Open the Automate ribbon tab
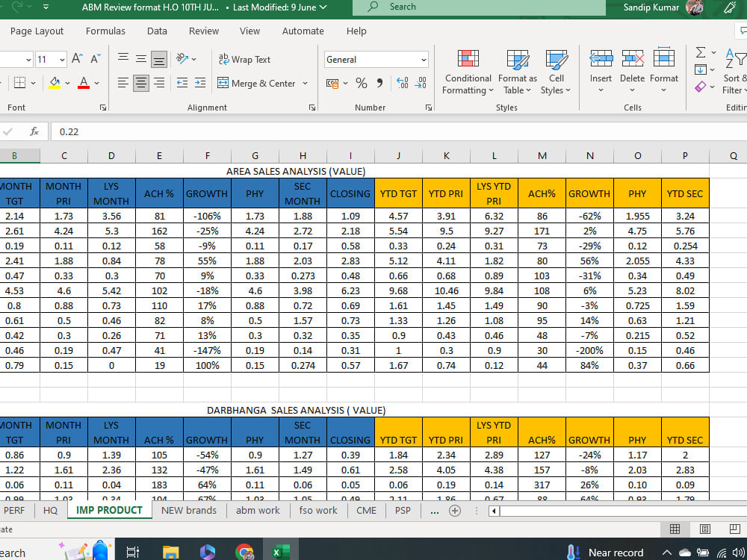 [303, 31]
